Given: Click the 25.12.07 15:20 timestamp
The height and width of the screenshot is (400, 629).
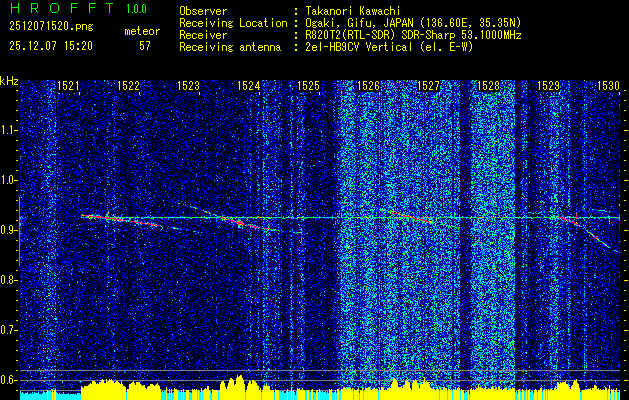Looking at the screenshot, I should click(50, 46).
